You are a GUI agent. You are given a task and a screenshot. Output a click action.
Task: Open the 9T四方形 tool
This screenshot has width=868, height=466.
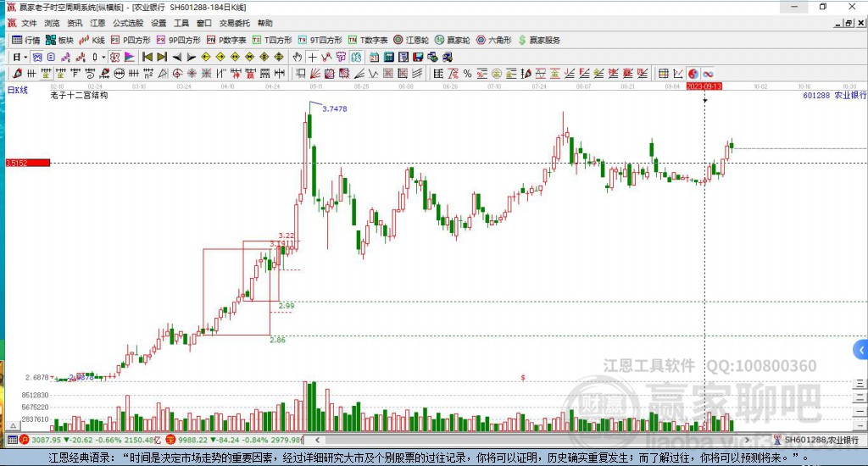[x=320, y=40]
